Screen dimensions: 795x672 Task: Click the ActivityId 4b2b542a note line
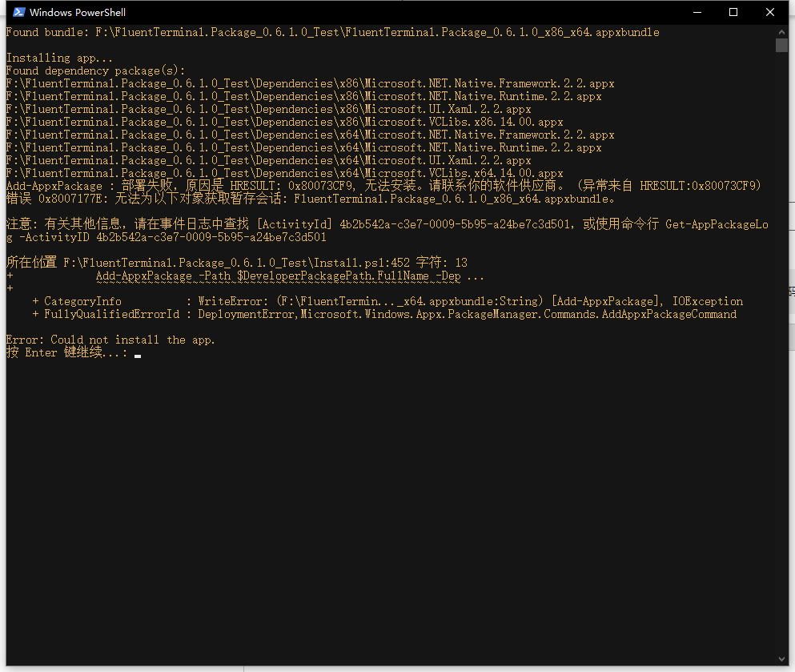[x=387, y=224]
